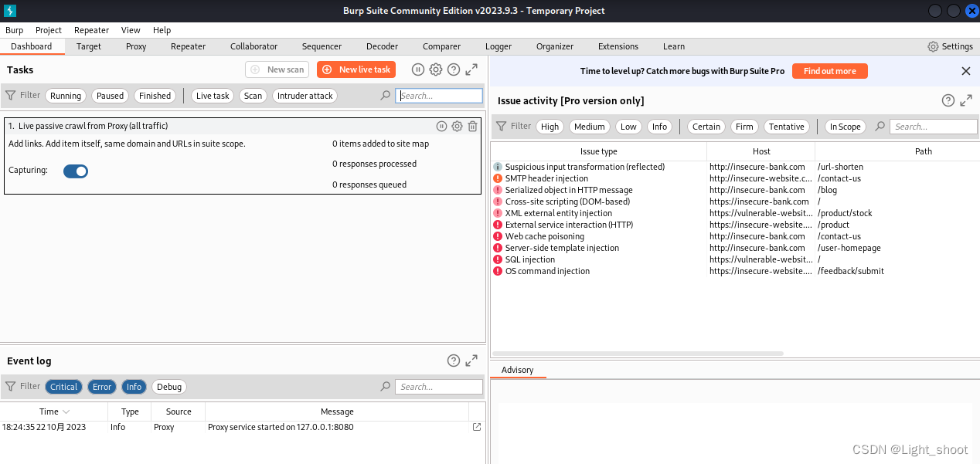Pause task execution icon in Tasks header

coord(418,69)
